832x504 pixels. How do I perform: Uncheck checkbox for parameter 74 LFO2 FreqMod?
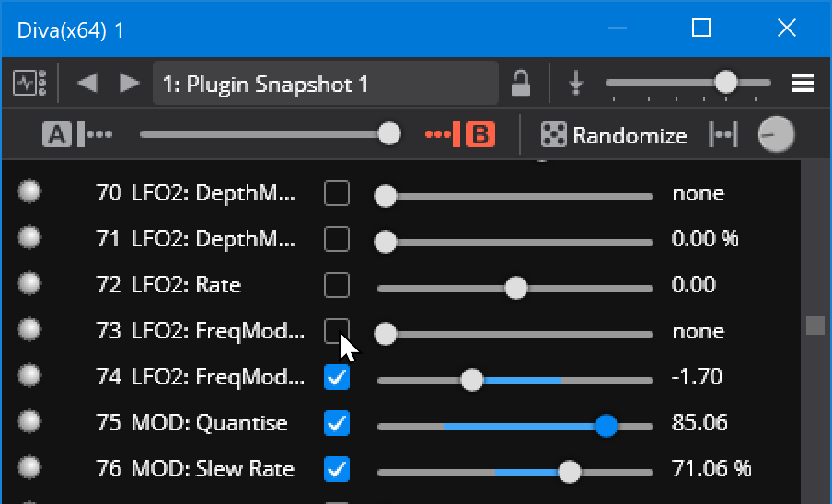click(337, 377)
